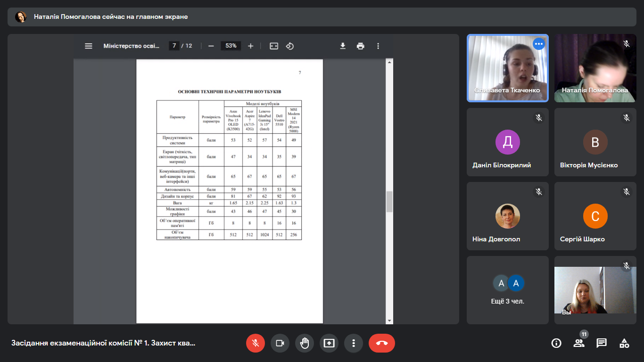Click the muted mic icon on Сергій Шарко tile
The width and height of the screenshot is (644, 362).
pos(627,191)
